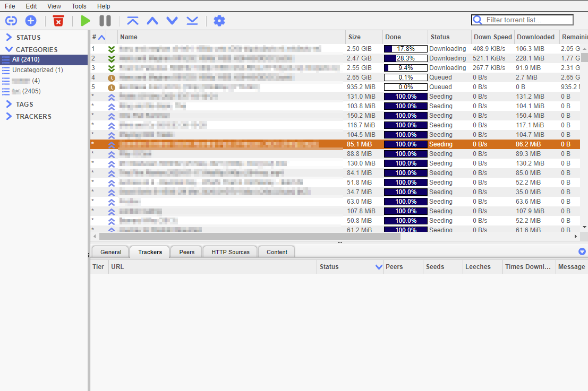The image size is (588, 391).
Task: Sort torrents by Size column header
Action: [x=364, y=37]
